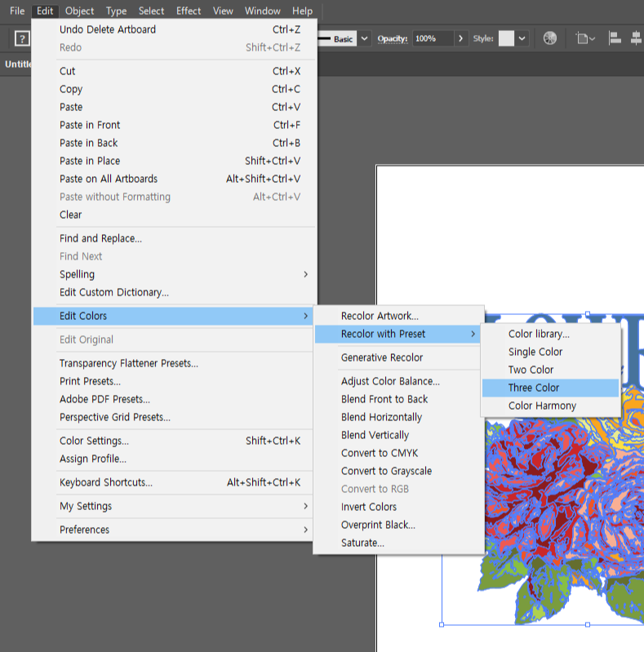Image resolution: width=644 pixels, height=652 pixels.
Task: Choose Undo Delete Artboard
Action: (x=173, y=29)
